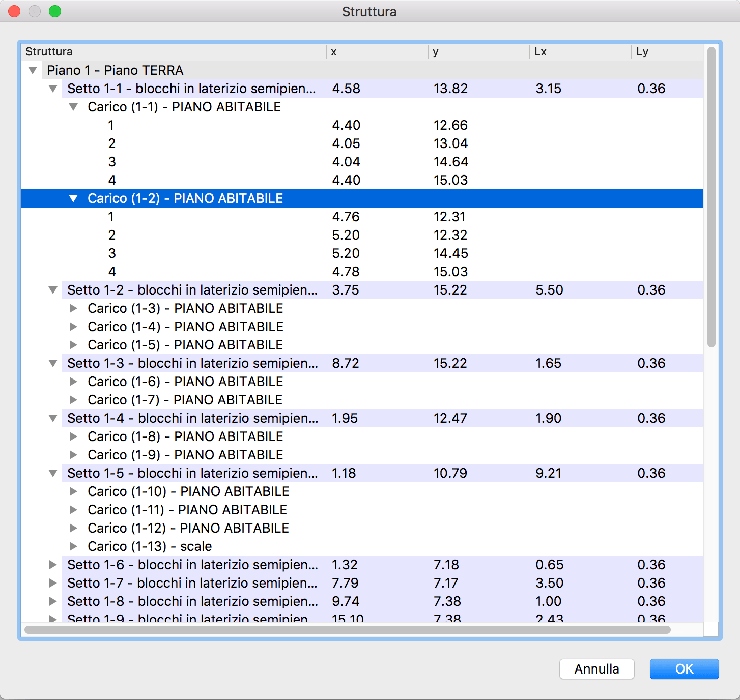Image resolution: width=740 pixels, height=700 pixels.
Task: Expand Carico (1-7) disclosure triangle
Action: pos(73,400)
